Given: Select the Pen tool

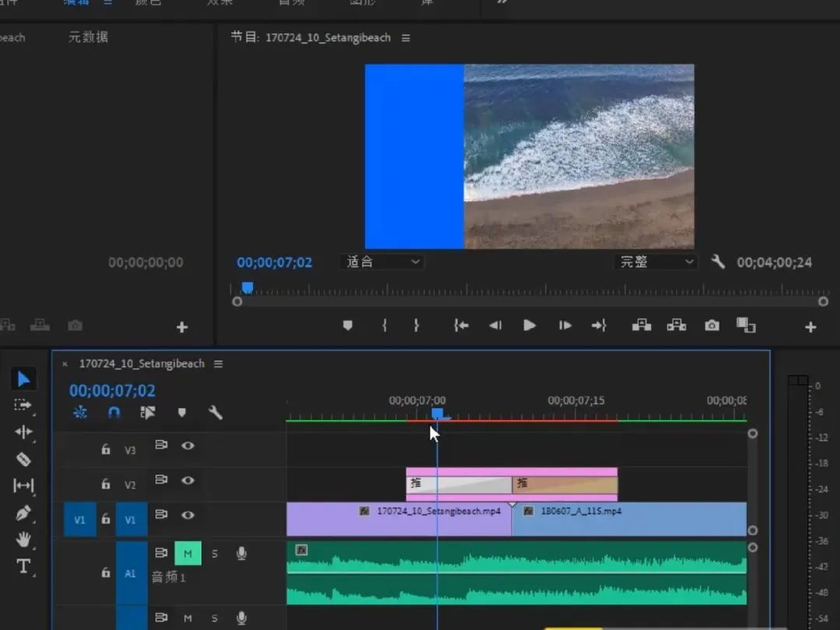Looking at the screenshot, I should [x=23, y=513].
